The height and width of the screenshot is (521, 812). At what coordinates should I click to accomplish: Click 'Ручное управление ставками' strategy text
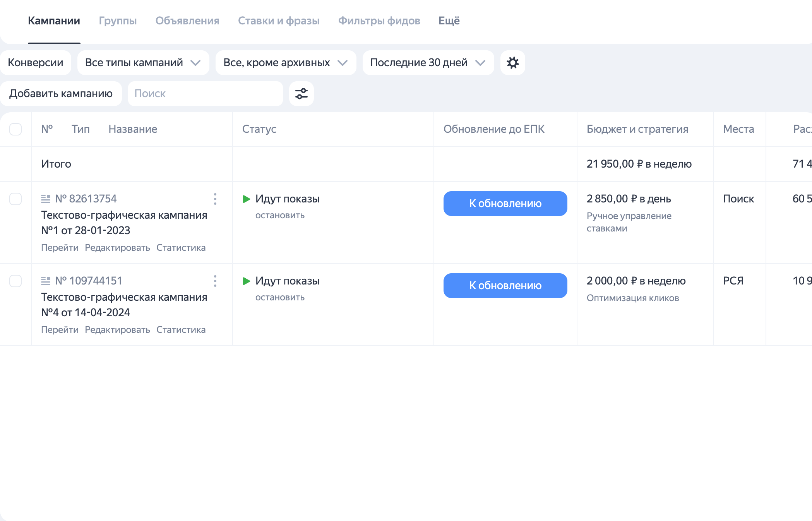tap(629, 222)
